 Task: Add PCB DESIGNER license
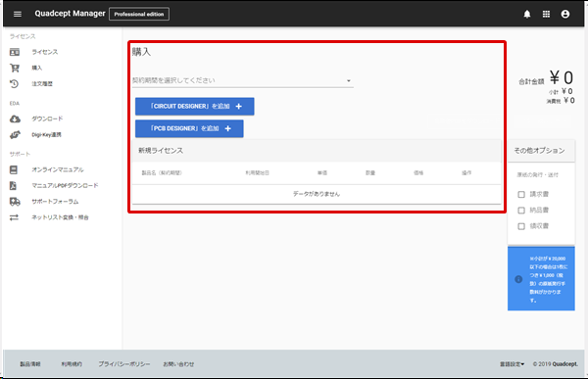point(189,128)
